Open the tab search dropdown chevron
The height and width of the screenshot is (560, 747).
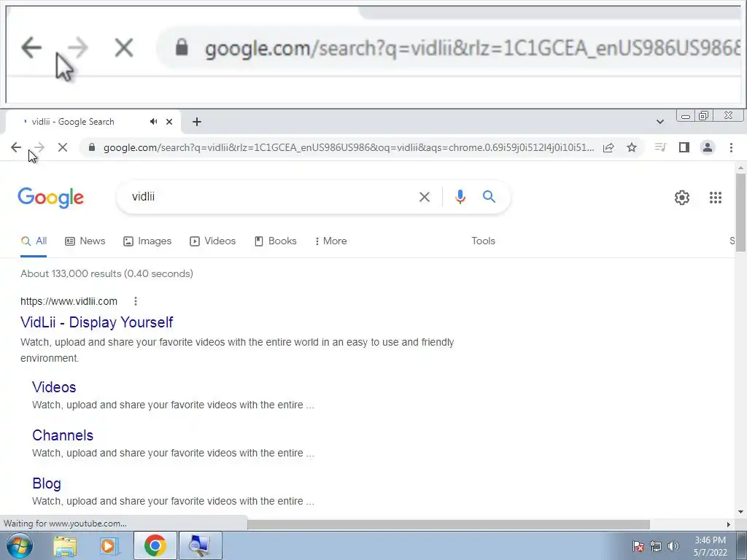(x=659, y=122)
